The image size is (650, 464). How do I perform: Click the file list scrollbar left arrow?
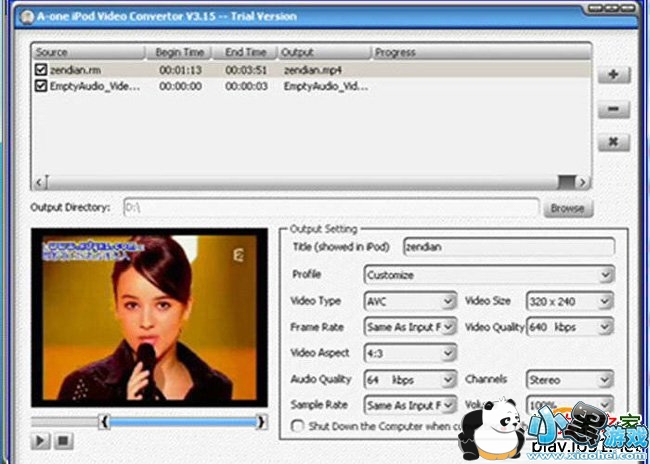tap(39, 182)
